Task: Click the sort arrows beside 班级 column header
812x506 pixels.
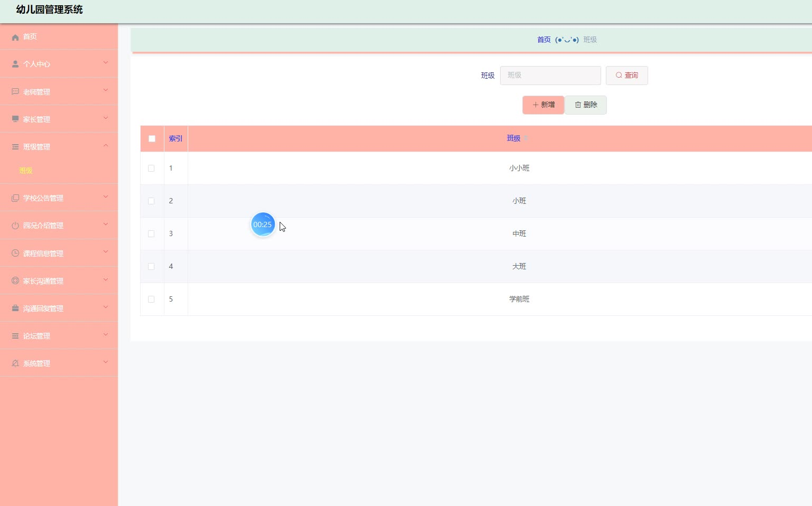Action: (x=526, y=138)
